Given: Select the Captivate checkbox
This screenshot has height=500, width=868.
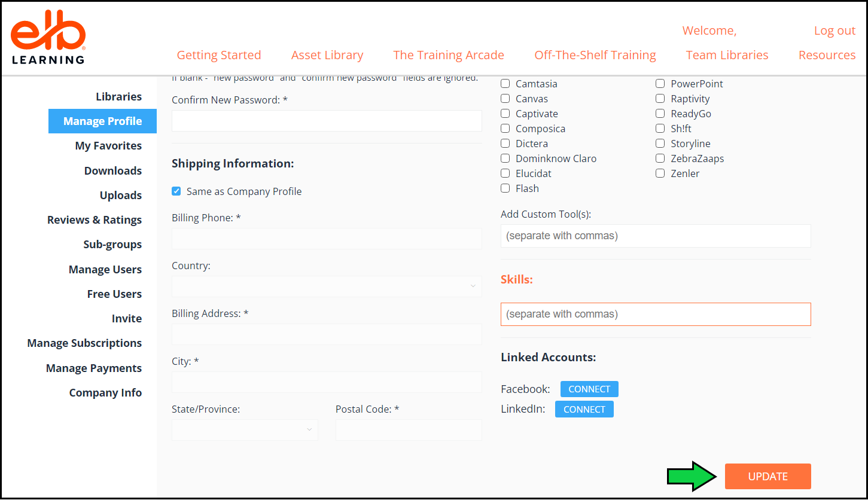Looking at the screenshot, I should [x=505, y=114].
